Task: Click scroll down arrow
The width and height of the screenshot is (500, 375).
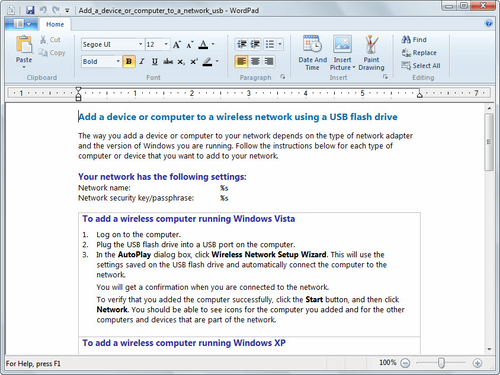Action: pos(489,349)
